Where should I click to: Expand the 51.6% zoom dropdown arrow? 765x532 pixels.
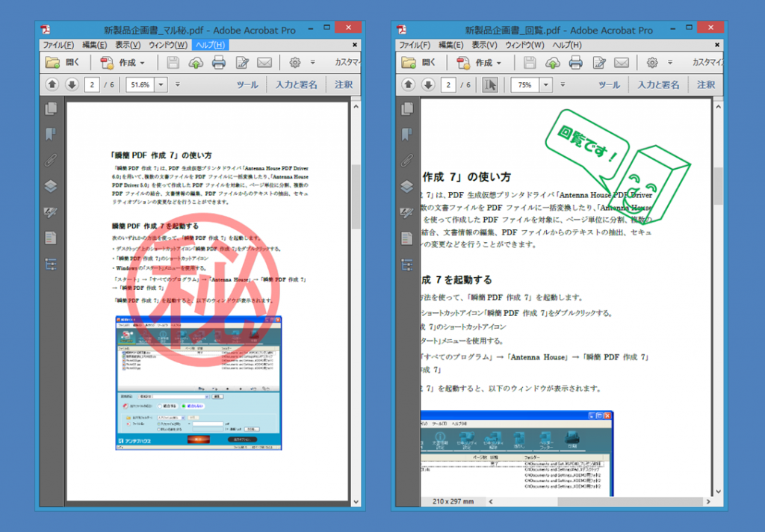tap(161, 85)
